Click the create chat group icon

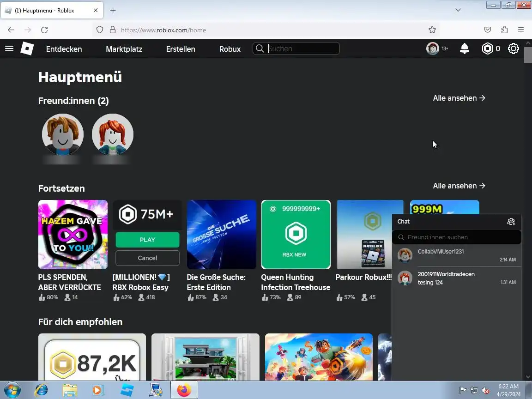coord(511,222)
